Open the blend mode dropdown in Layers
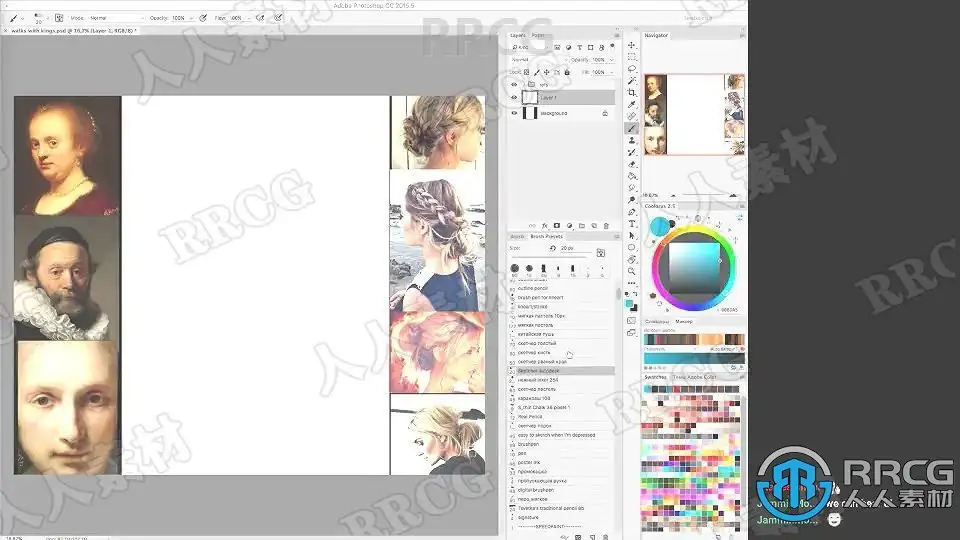This screenshot has height=540, width=960. coord(539,60)
